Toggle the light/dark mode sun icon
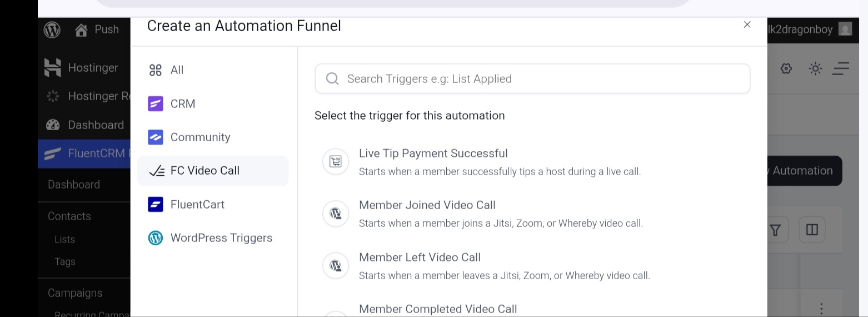The height and width of the screenshot is (317, 868). [815, 68]
